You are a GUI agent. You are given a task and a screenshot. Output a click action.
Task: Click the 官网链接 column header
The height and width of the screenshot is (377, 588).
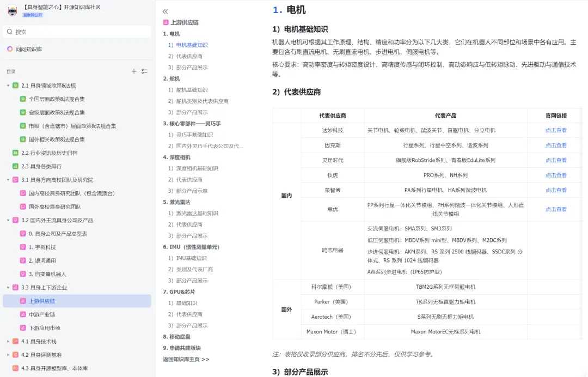[x=556, y=116]
